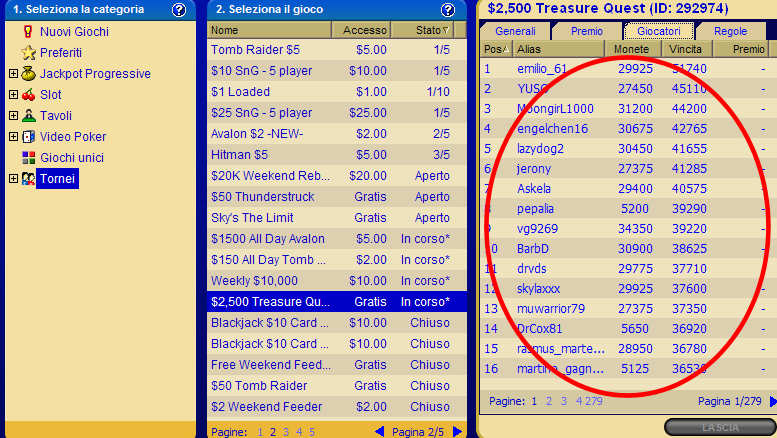Expand the Tornei category node
The width and height of the screenshot is (777, 438).
click(x=13, y=179)
